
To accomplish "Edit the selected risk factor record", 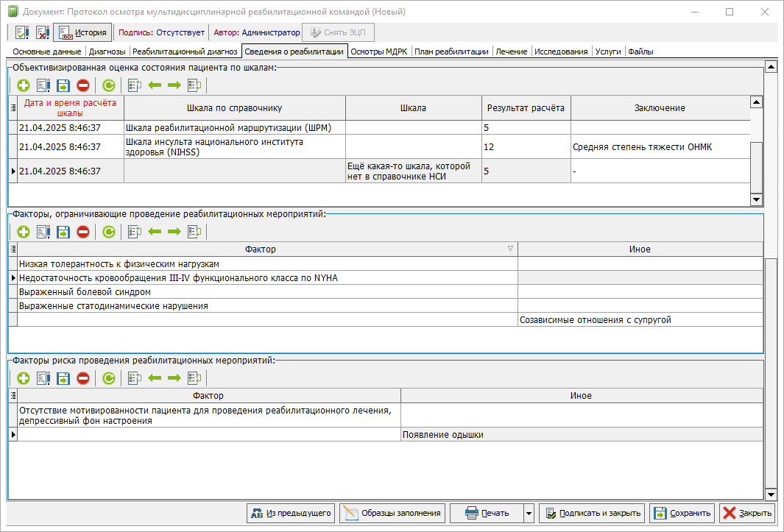I will pyautogui.click(x=43, y=378).
